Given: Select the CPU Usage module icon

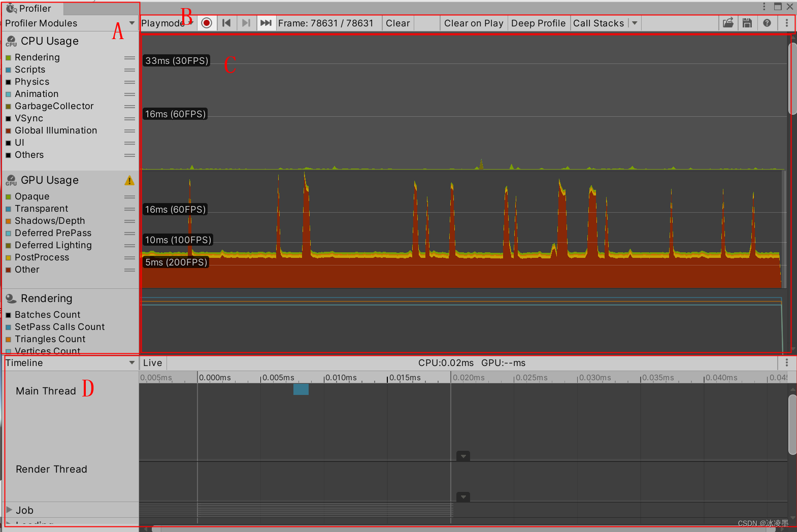Looking at the screenshot, I should click(x=11, y=41).
